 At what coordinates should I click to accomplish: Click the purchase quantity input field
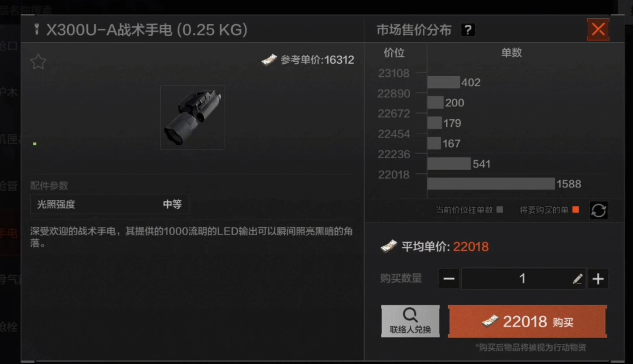pos(523,279)
